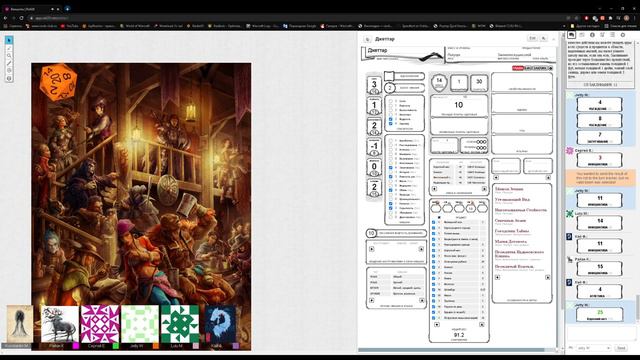The height and width of the screenshot is (360, 640).
Task: Click the add icon in the tool proficiencies box
Action: pos(371,249)
